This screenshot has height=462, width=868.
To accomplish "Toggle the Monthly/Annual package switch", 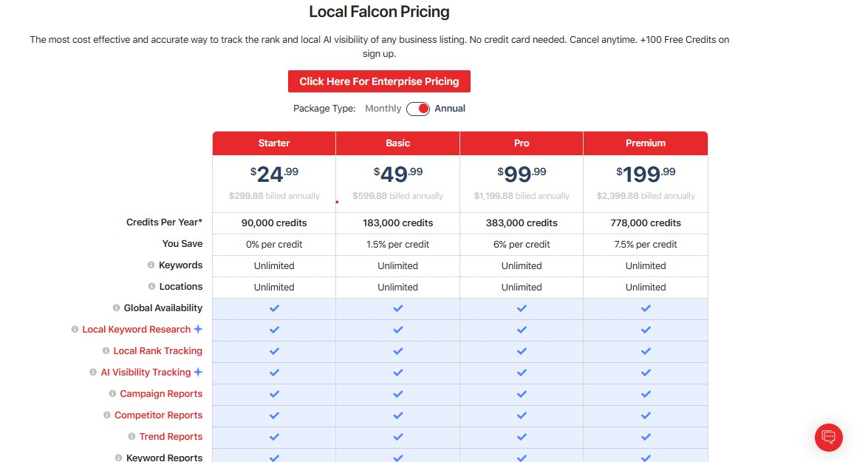I will 418,109.
